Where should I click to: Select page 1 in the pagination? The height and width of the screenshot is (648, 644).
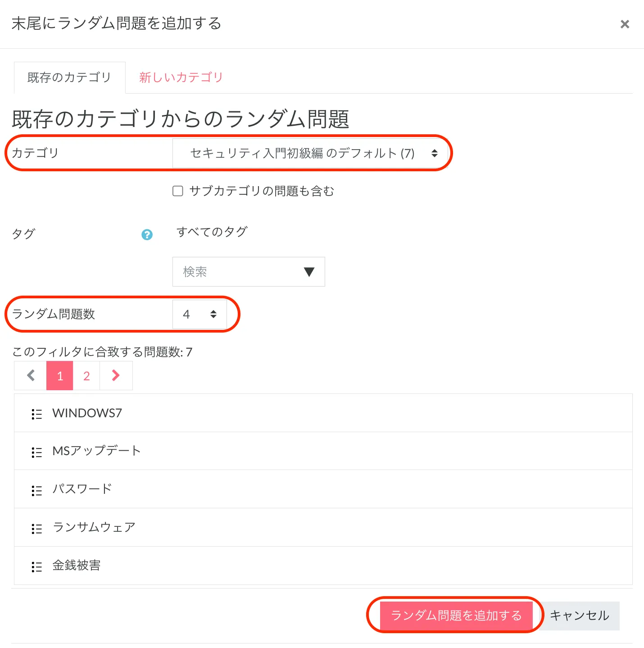coord(60,376)
